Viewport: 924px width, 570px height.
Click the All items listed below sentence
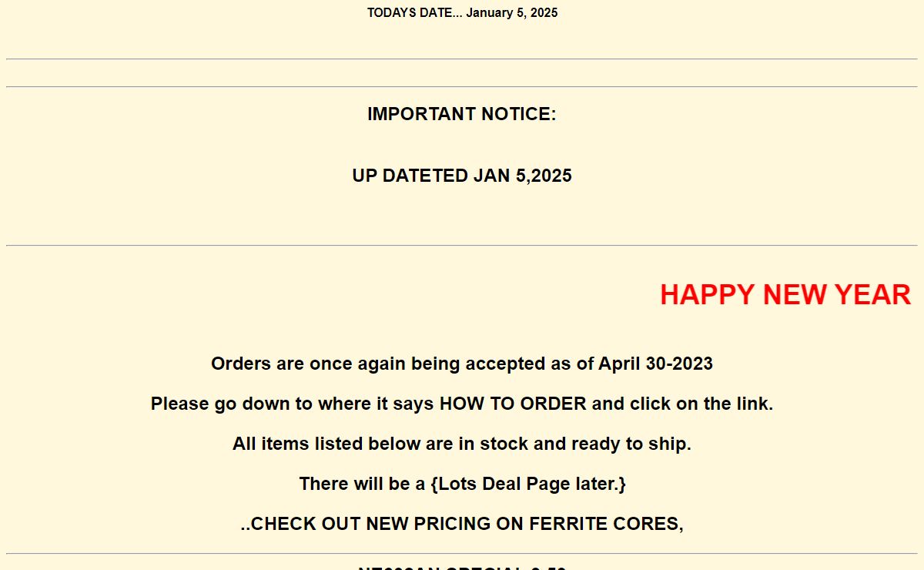(462, 444)
